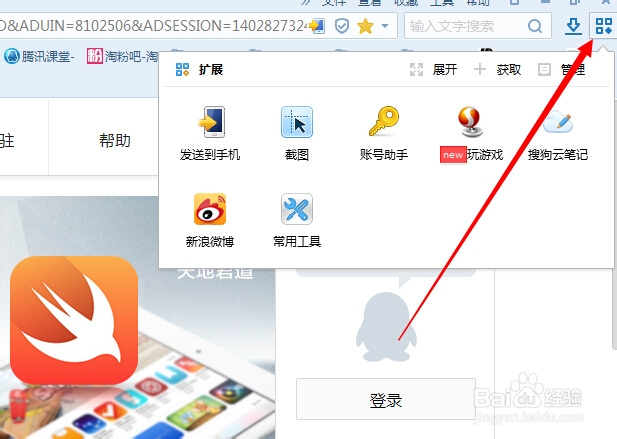Open the Send to Phone extension
The height and width of the screenshot is (439, 617).
[210, 133]
